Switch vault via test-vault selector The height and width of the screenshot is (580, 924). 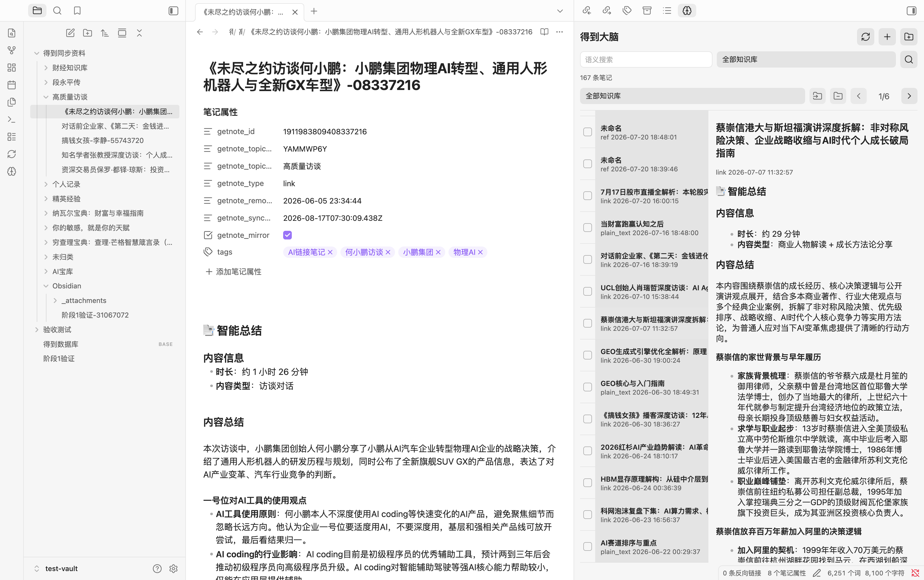pos(56,568)
